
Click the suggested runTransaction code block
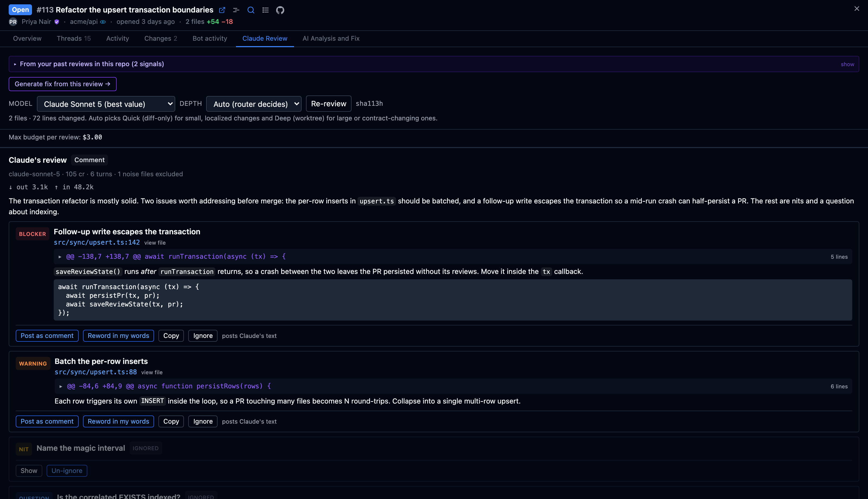pos(453,300)
